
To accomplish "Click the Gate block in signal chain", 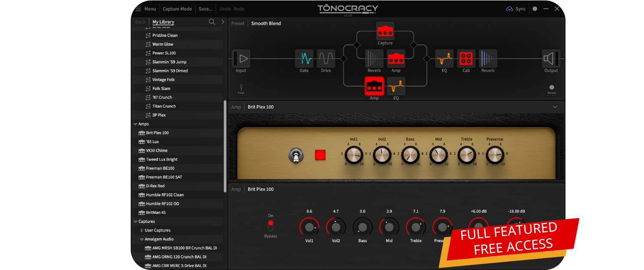I will coord(304,58).
